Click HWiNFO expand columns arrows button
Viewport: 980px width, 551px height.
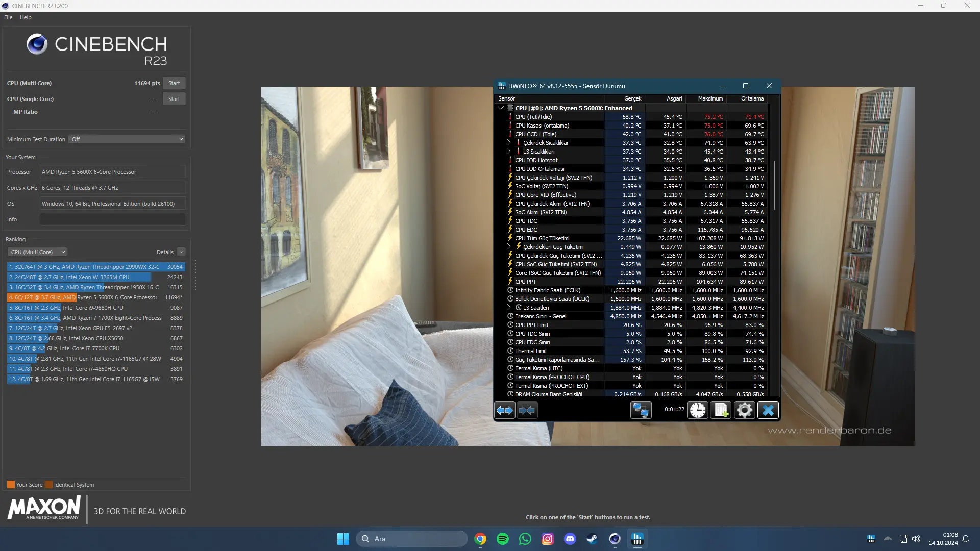click(505, 410)
